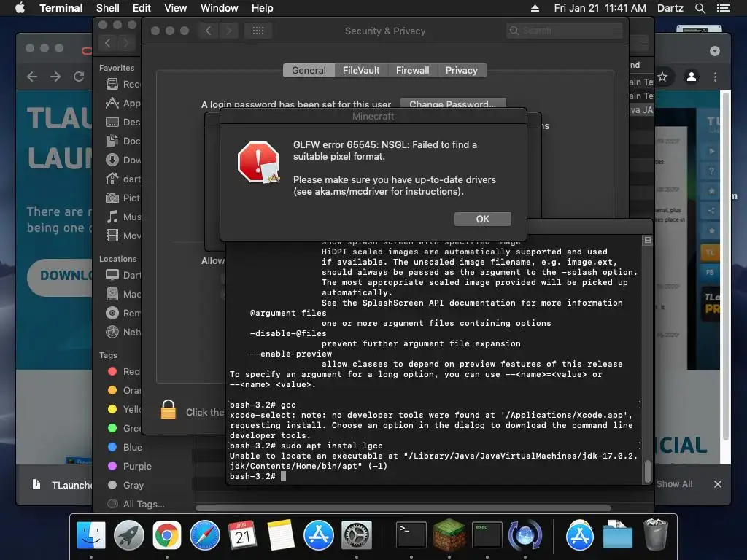The height and width of the screenshot is (560, 747).
Task: Open the Edit menu in the menu bar
Action: [x=142, y=8]
